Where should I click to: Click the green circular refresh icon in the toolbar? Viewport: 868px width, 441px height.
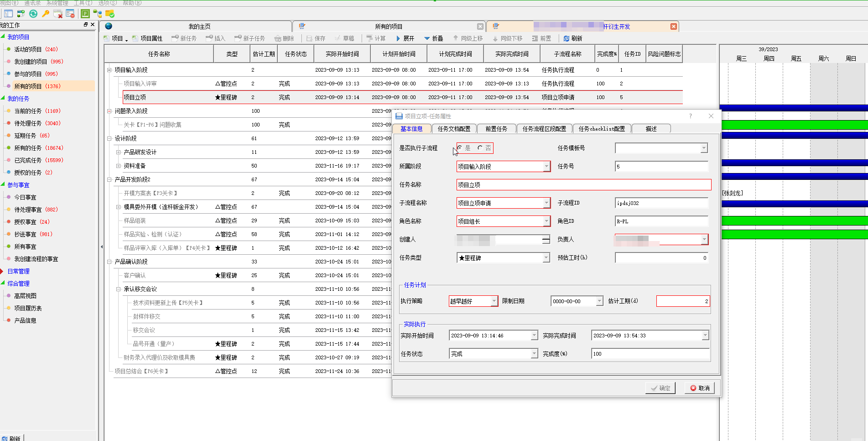click(x=33, y=14)
